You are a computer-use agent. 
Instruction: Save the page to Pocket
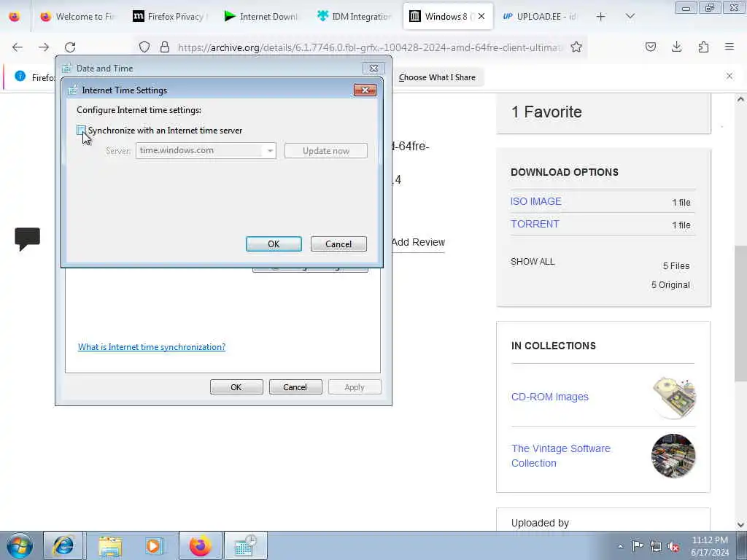(x=650, y=47)
